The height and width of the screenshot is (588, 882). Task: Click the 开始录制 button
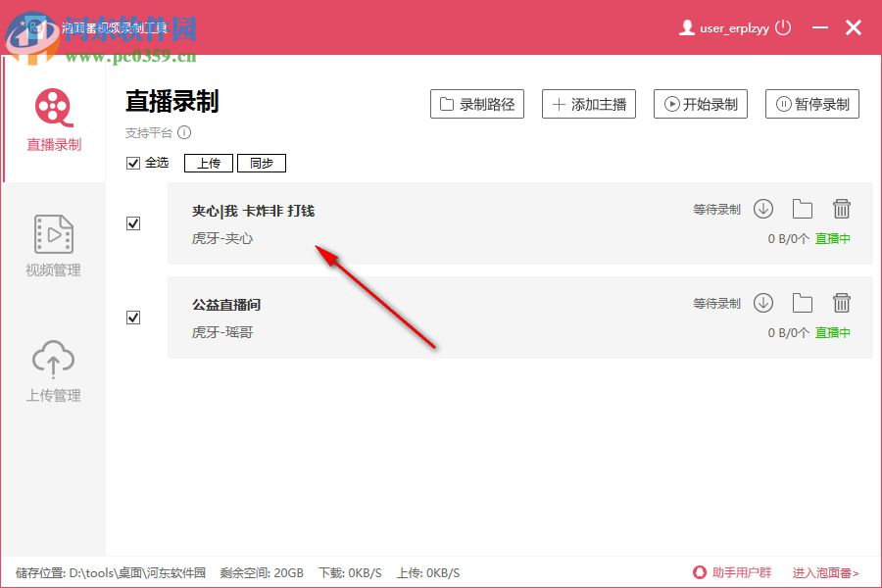(701, 104)
